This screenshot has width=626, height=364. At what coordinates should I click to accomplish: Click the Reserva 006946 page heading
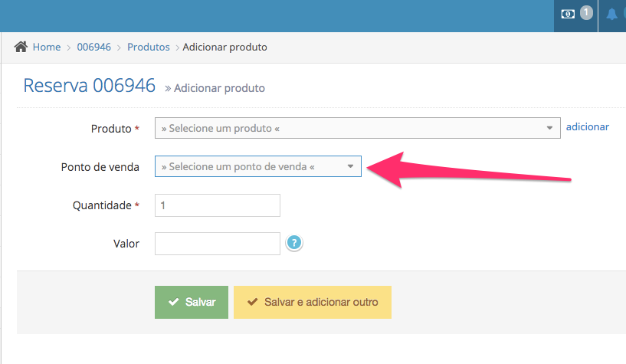[90, 85]
